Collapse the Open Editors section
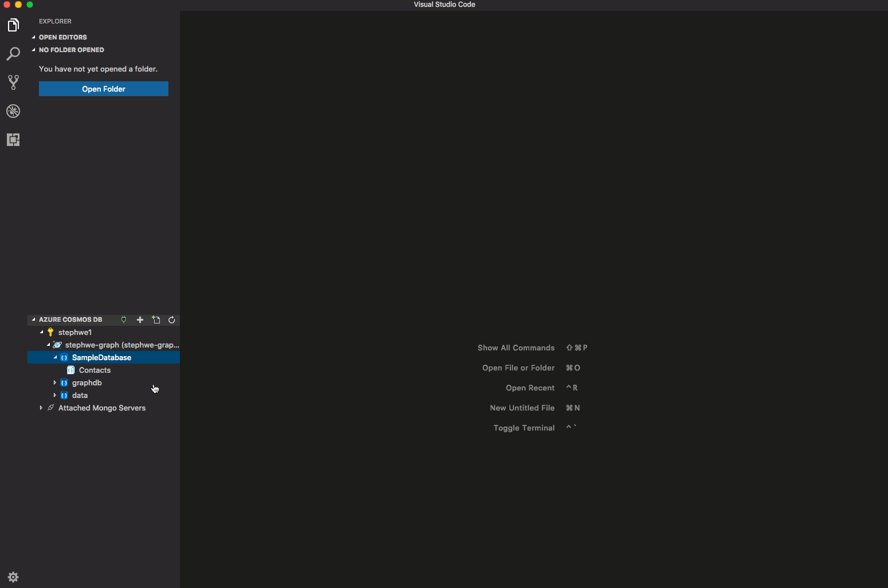This screenshot has height=588, width=888. tap(34, 37)
